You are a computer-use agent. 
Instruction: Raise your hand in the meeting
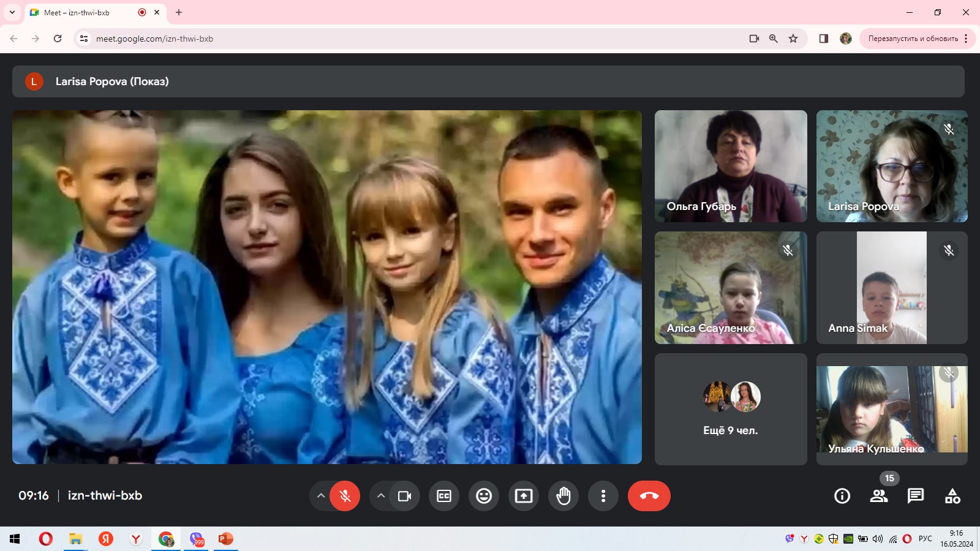point(563,496)
